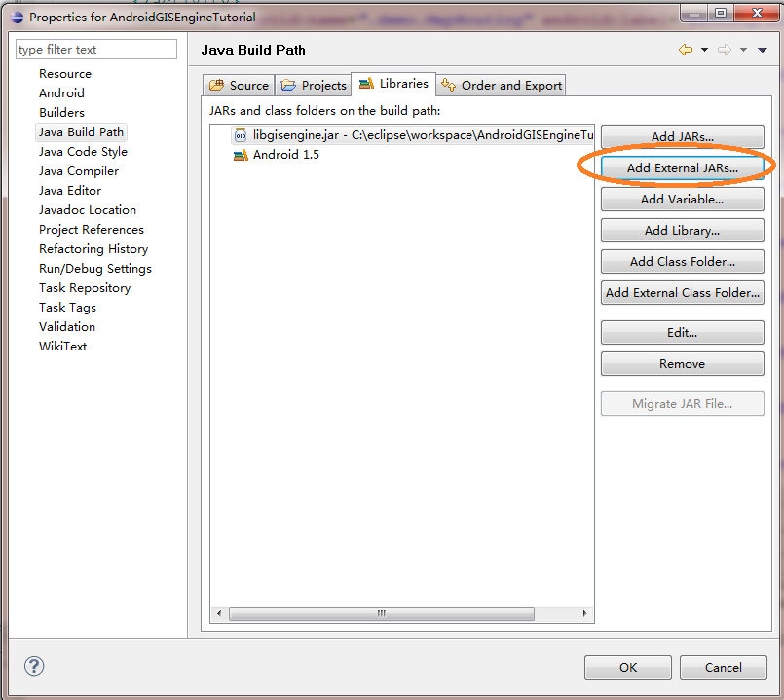Select Task Tags in the tree

(x=67, y=308)
